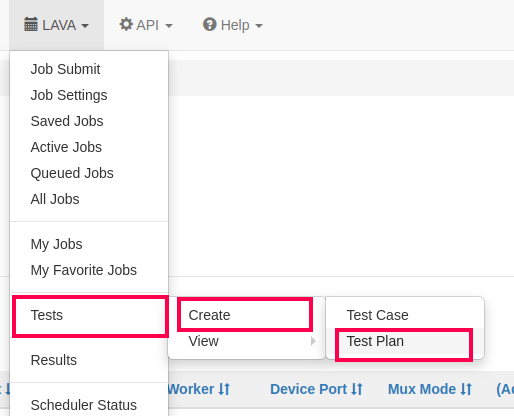Select All Jobs entry
Image resolution: width=514 pixels, height=416 pixels.
89,199
